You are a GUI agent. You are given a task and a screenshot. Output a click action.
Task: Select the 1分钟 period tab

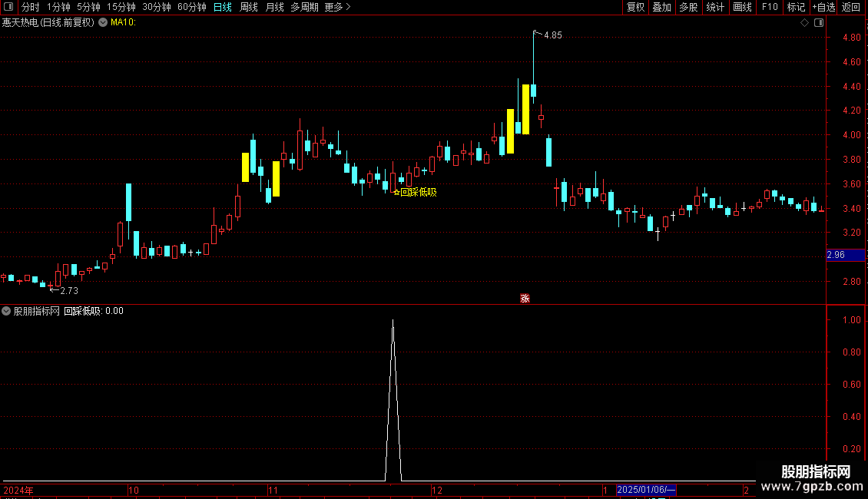point(58,7)
